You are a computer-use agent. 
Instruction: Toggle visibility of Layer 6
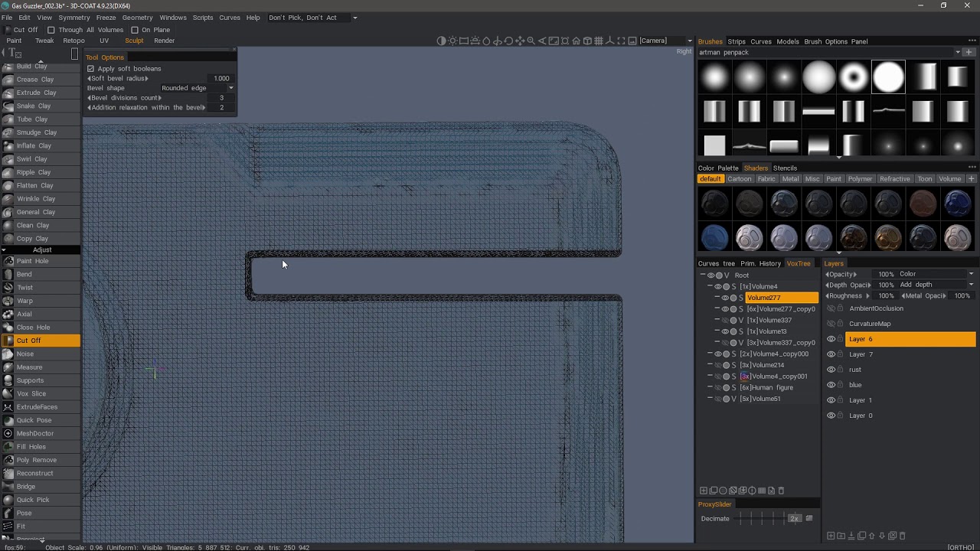point(831,339)
